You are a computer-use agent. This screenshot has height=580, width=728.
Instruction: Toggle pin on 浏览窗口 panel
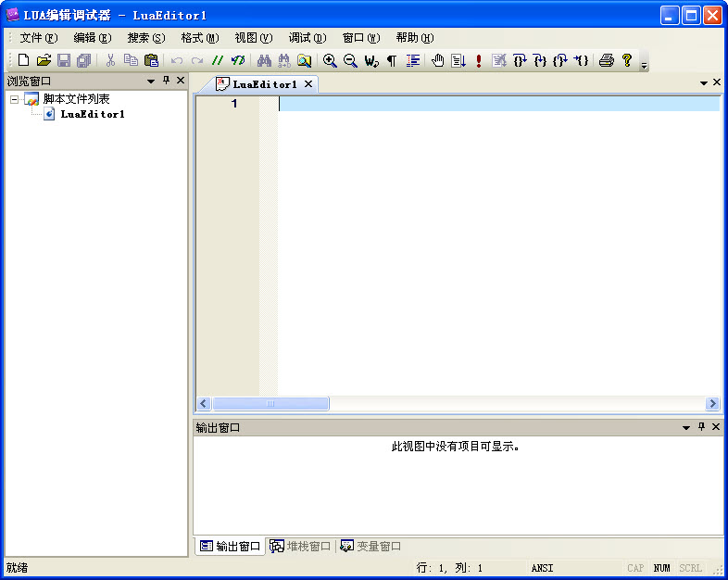(x=166, y=81)
